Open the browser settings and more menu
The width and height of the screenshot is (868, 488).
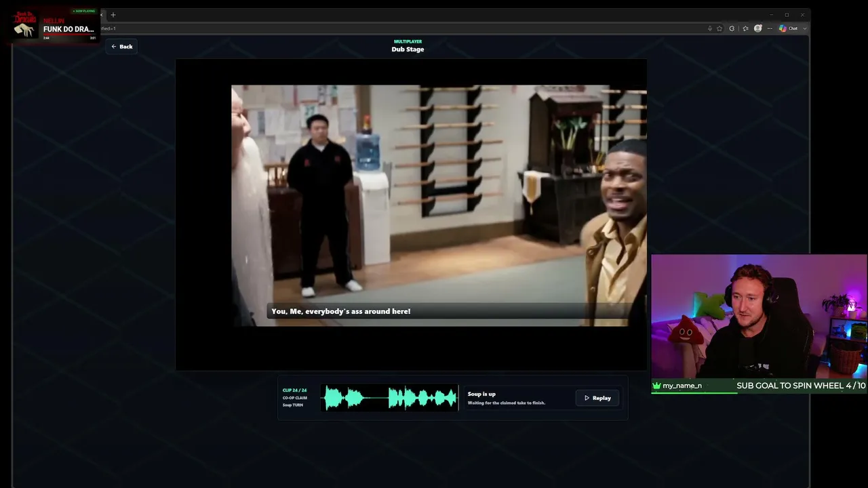coord(770,28)
